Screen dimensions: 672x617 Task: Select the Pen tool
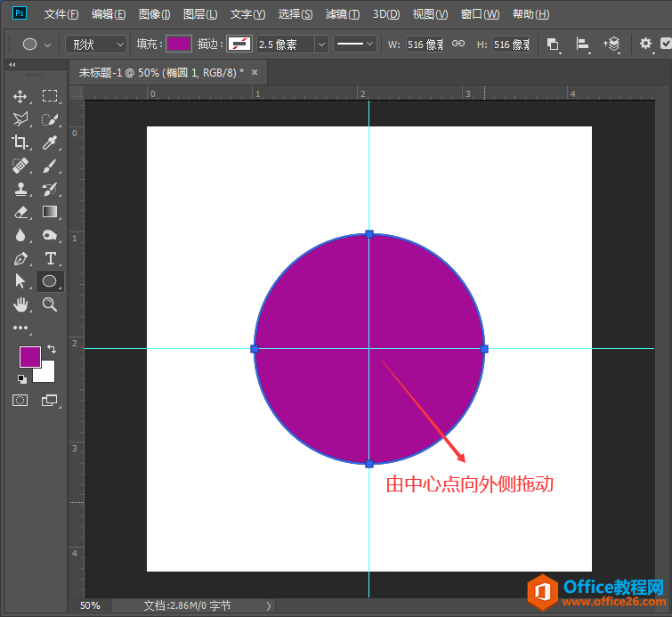click(20, 258)
